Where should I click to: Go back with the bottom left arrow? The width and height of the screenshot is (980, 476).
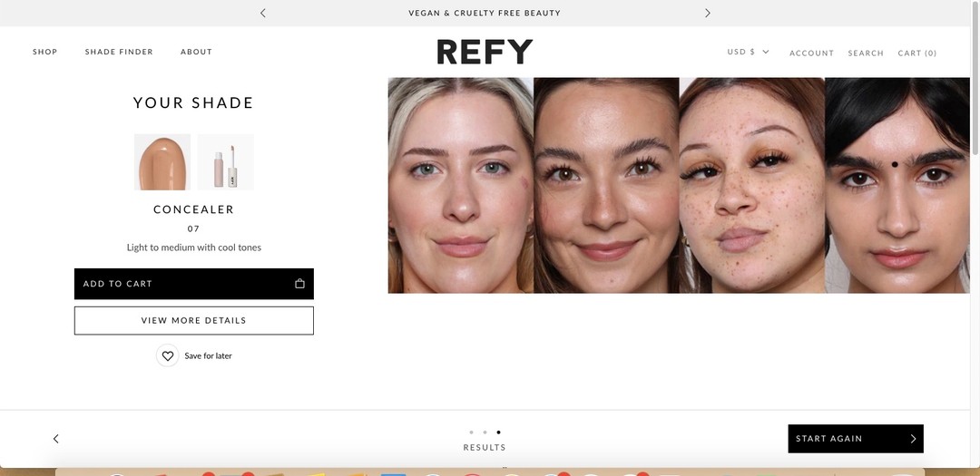tap(55, 439)
